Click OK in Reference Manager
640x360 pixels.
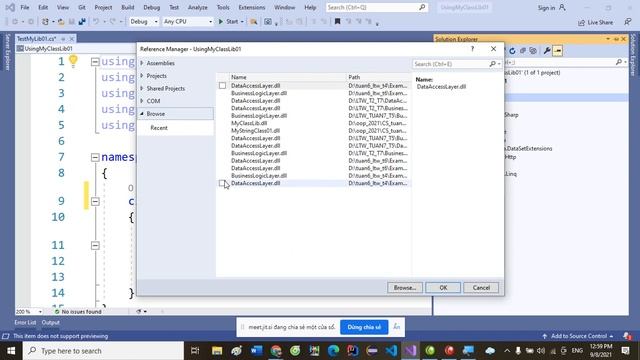point(443,287)
